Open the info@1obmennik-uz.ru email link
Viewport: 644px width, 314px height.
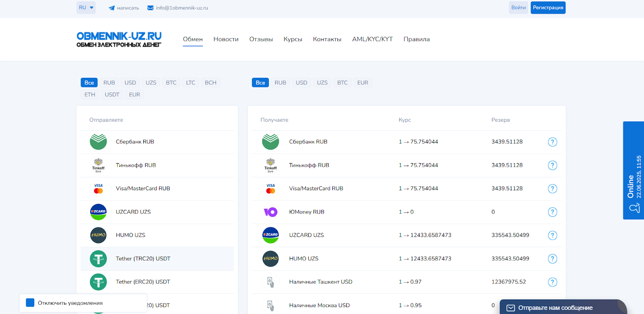[182, 8]
